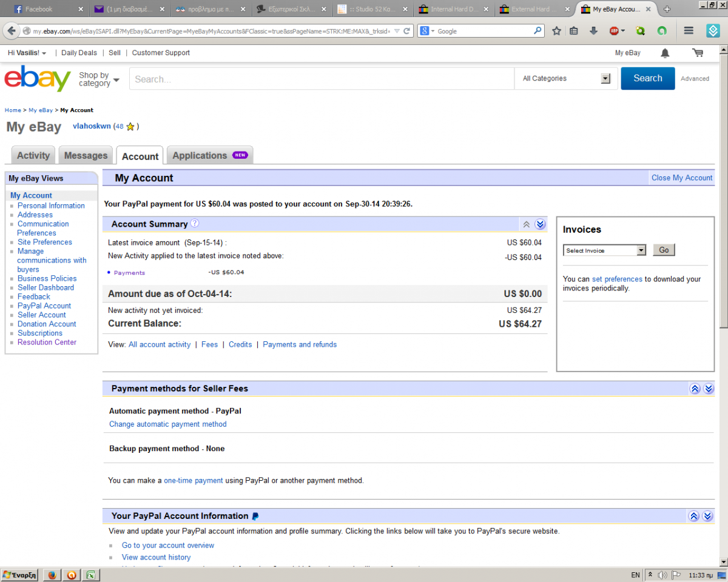Open the Applications tab

210,155
